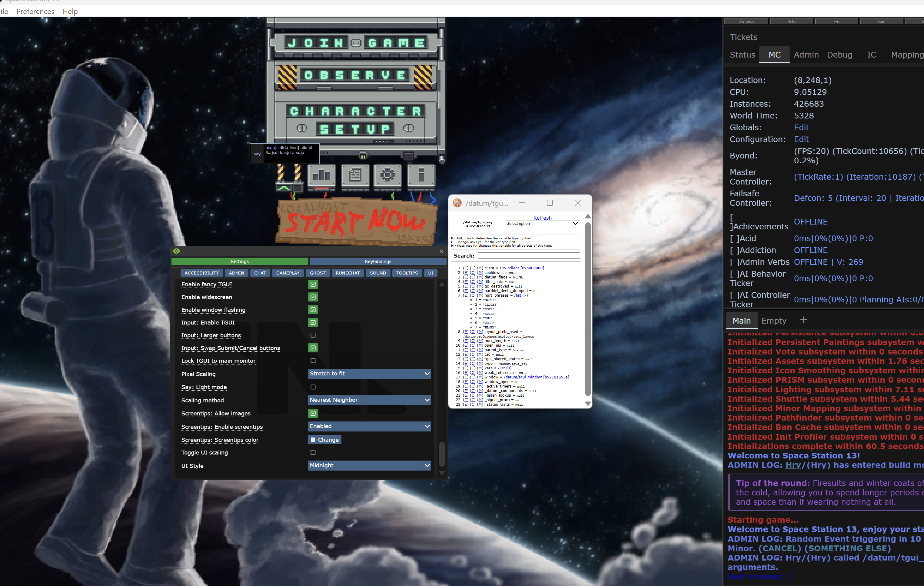Click (E) edit link for hurt_phrases

[465, 295]
